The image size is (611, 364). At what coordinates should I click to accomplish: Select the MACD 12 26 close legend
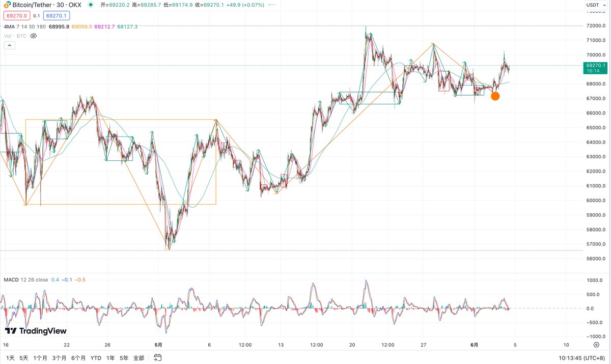pos(26,280)
